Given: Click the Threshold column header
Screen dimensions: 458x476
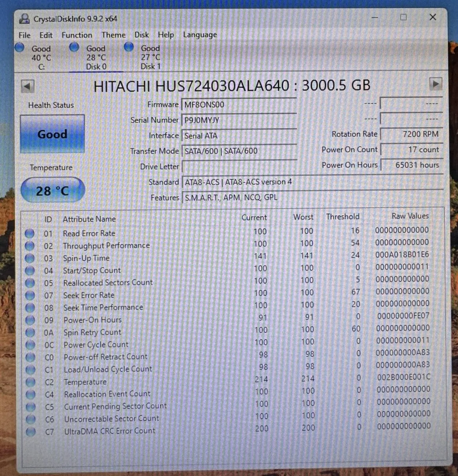Looking at the screenshot, I should (343, 217).
